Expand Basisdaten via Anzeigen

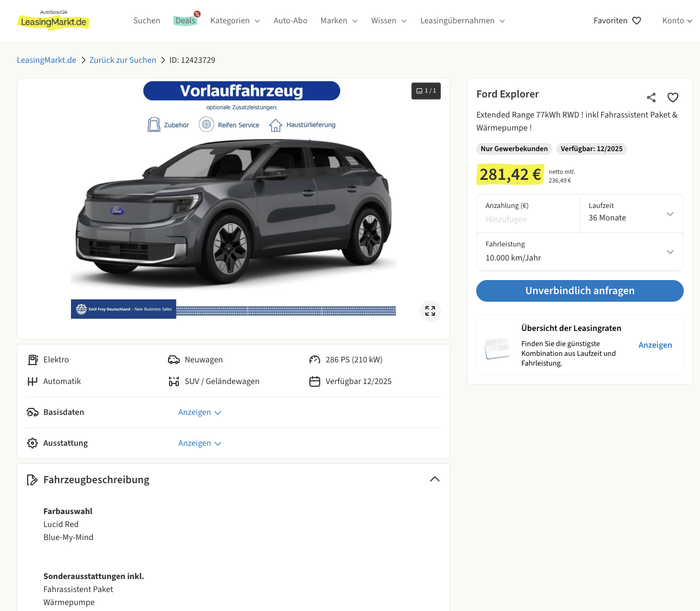pyautogui.click(x=199, y=412)
